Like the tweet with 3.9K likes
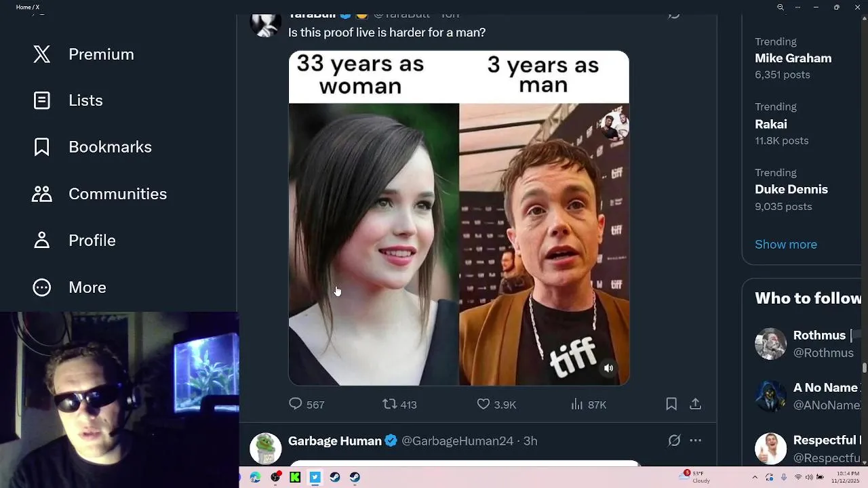The width and height of the screenshot is (868, 488). (484, 404)
